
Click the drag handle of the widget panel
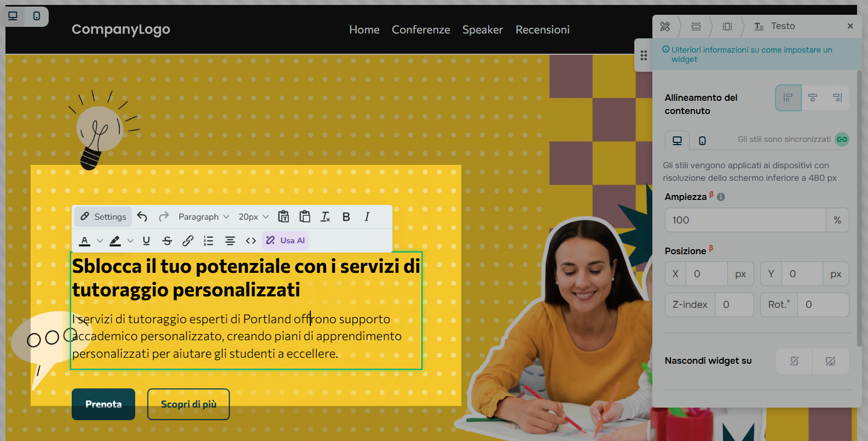(644, 55)
